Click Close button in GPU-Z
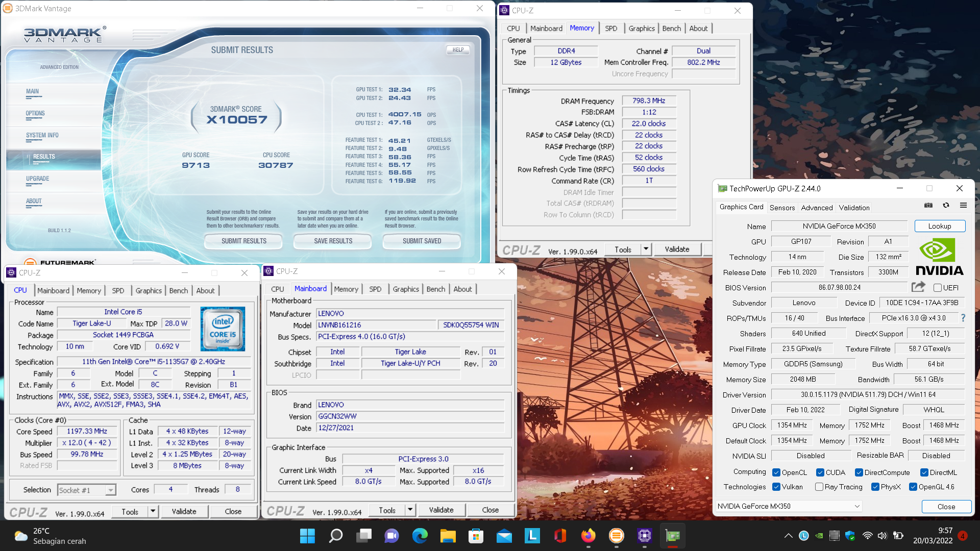The image size is (980, 551). [946, 507]
